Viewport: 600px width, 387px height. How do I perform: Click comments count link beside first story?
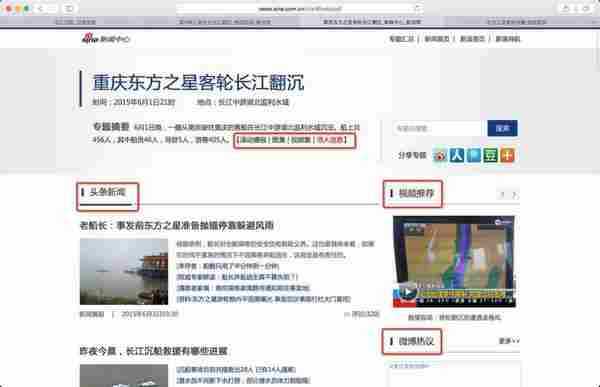(362, 314)
